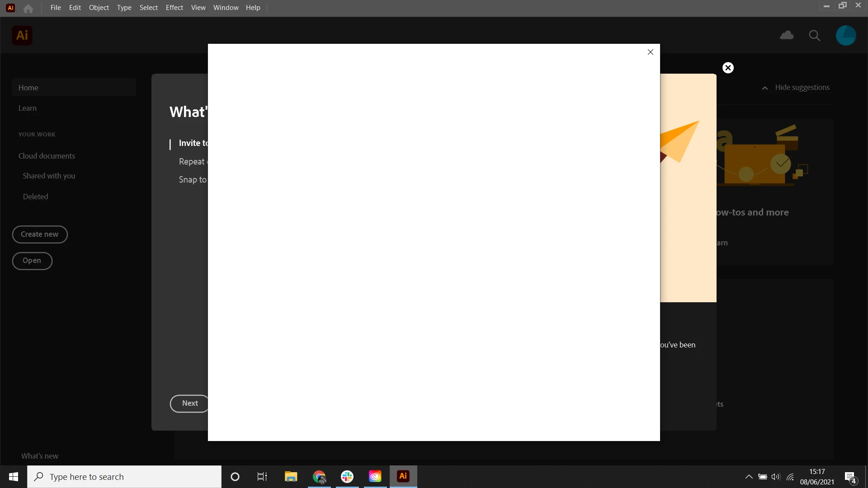This screenshot has width=868, height=488.
Task: Click the search magnifier icon
Action: (814, 36)
